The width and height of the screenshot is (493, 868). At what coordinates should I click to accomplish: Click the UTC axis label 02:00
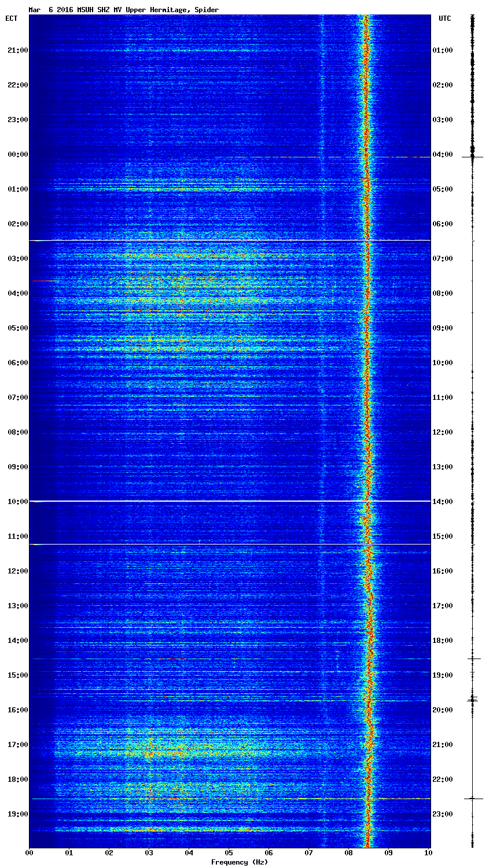pos(443,85)
